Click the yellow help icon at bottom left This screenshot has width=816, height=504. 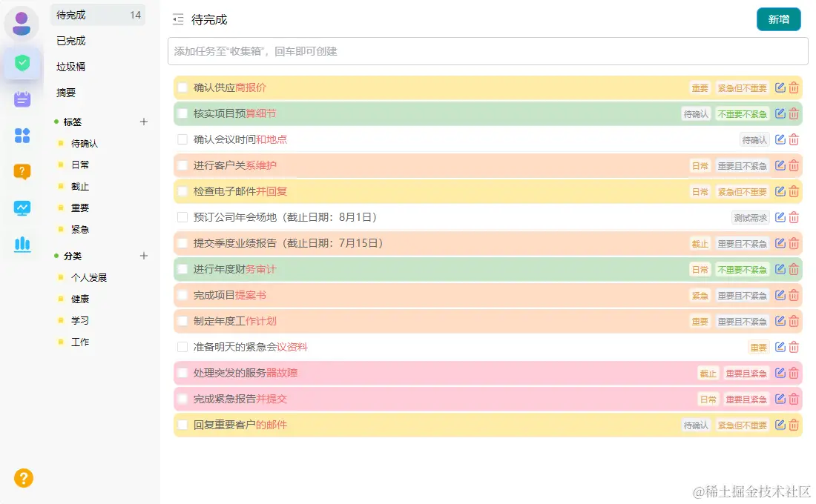(x=24, y=478)
